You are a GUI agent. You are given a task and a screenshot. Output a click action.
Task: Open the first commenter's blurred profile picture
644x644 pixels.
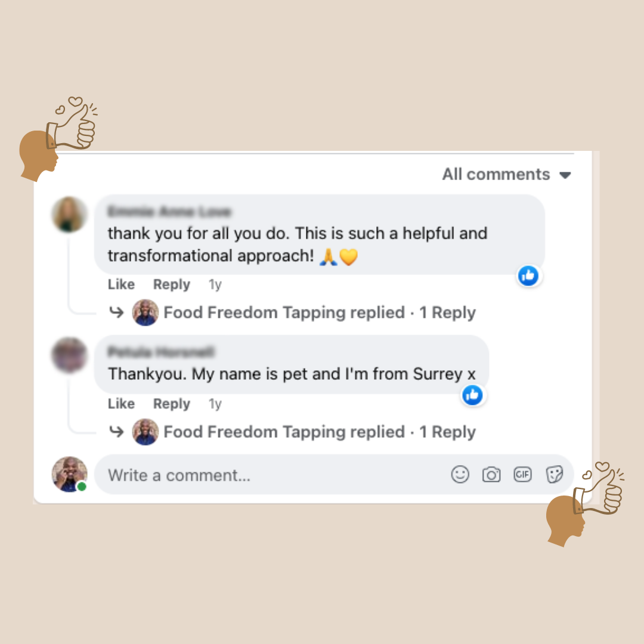[x=69, y=215]
